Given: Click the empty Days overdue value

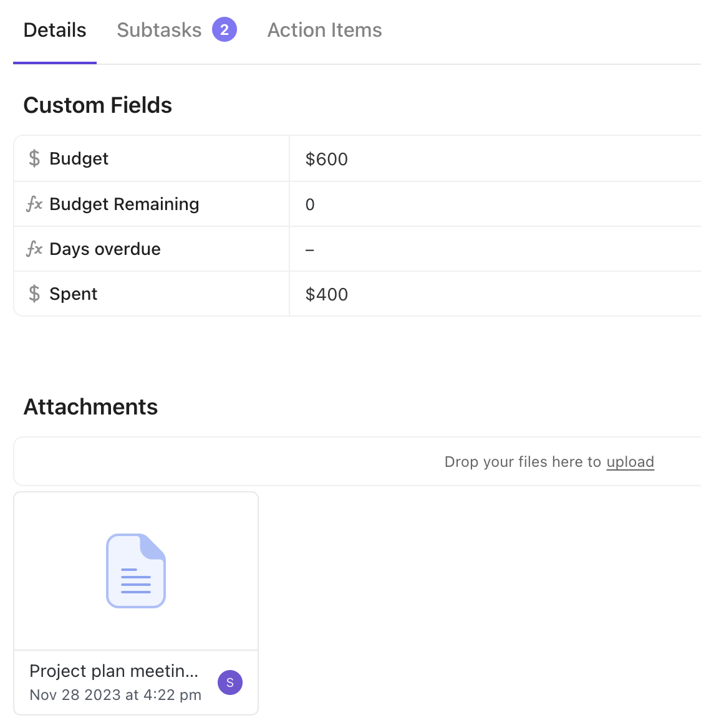Looking at the screenshot, I should click(x=310, y=249).
